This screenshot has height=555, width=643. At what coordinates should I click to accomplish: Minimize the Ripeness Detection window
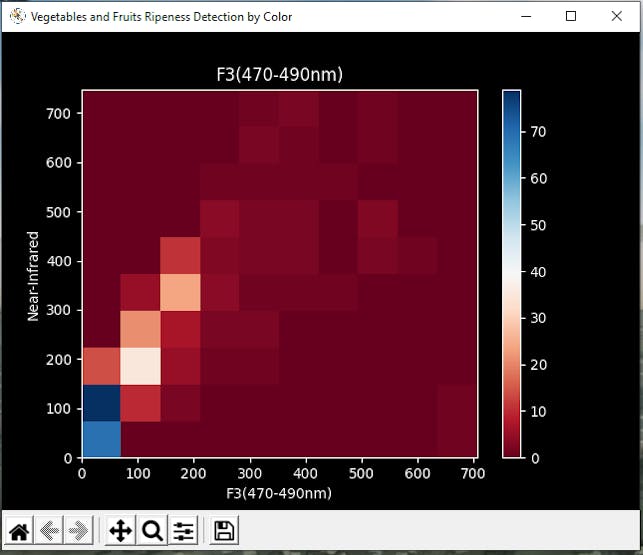point(526,16)
